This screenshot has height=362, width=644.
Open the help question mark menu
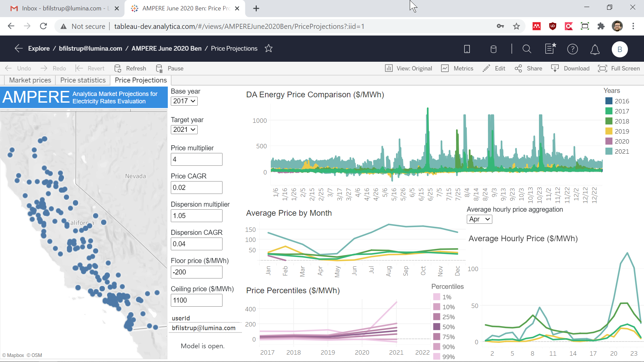point(572,49)
